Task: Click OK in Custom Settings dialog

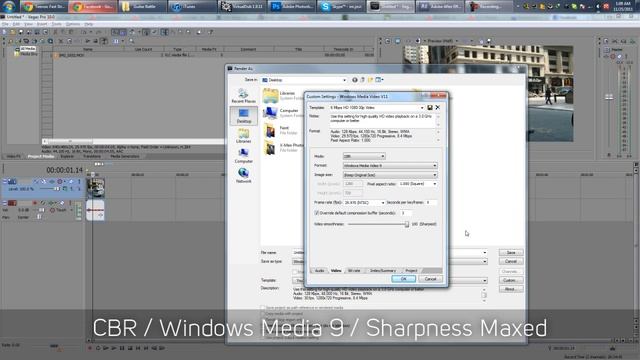Action: [x=403, y=279]
